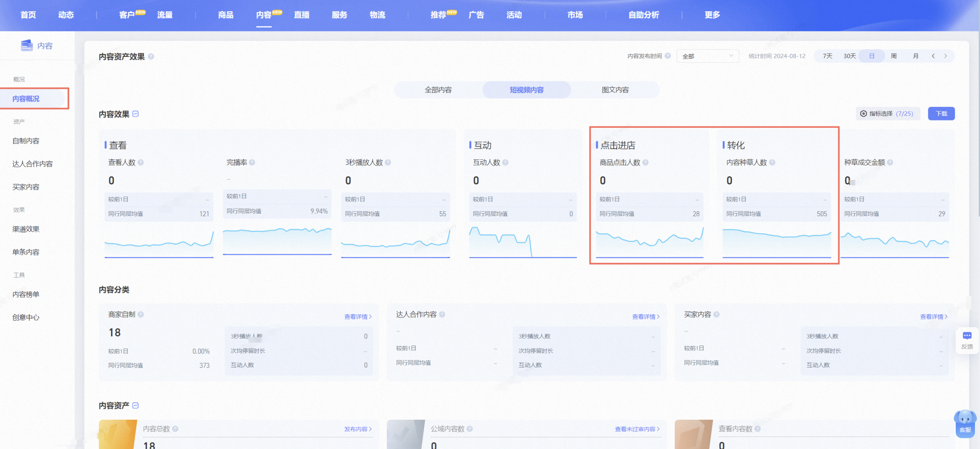Open the 反馈 feedback widget

(x=967, y=341)
